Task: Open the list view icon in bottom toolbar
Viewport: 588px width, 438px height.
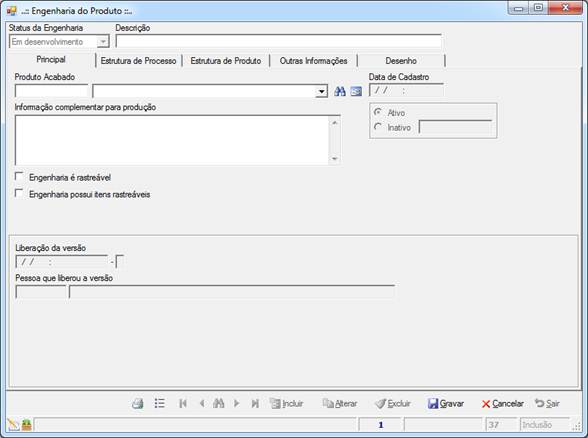Action: (x=159, y=403)
